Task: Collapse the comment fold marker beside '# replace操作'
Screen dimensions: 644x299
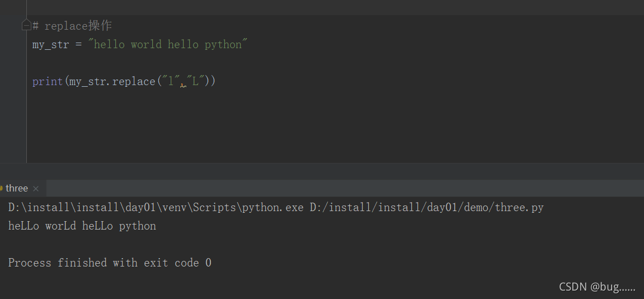Action: [x=26, y=26]
